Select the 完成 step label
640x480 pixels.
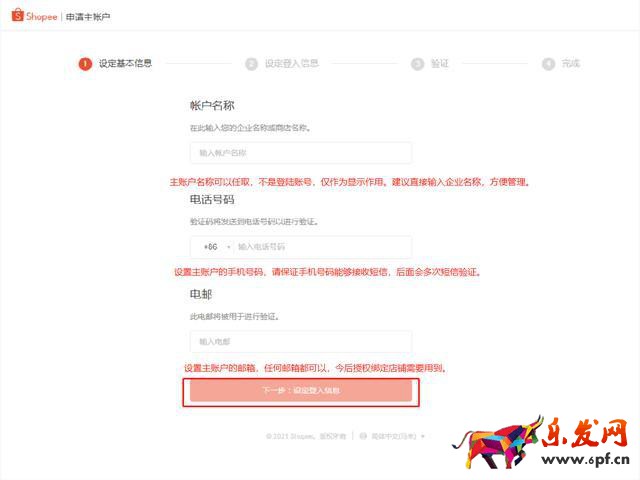(570, 63)
